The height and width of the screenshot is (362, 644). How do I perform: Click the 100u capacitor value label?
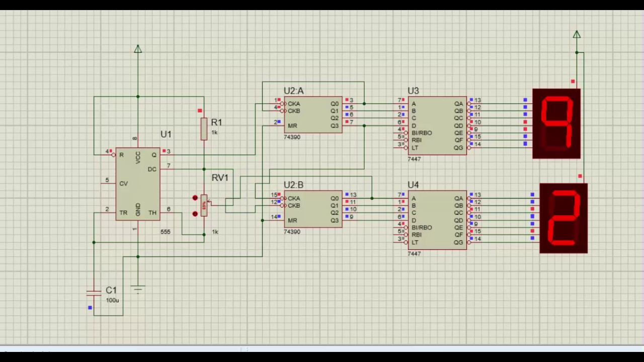point(113,300)
